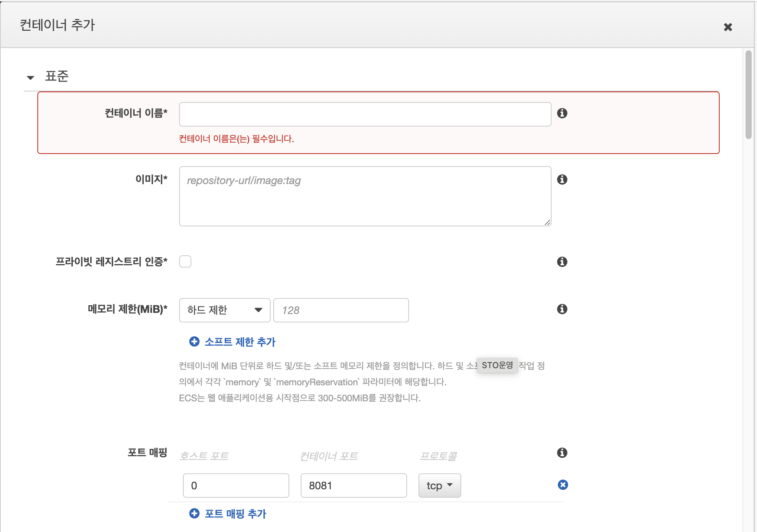Click the info icon for 프라이빗 레지스트리 인증
The image size is (757, 532).
(561, 261)
